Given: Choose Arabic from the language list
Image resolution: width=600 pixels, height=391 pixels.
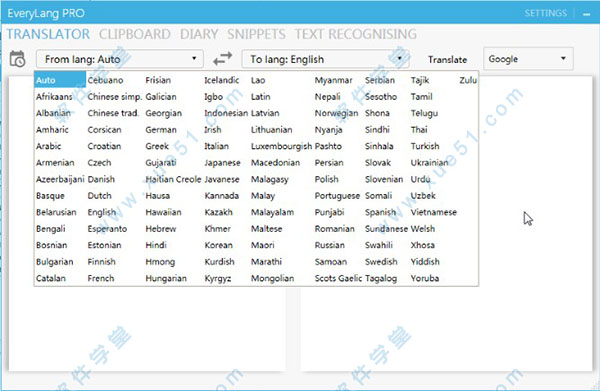Looking at the screenshot, I should point(48,146).
